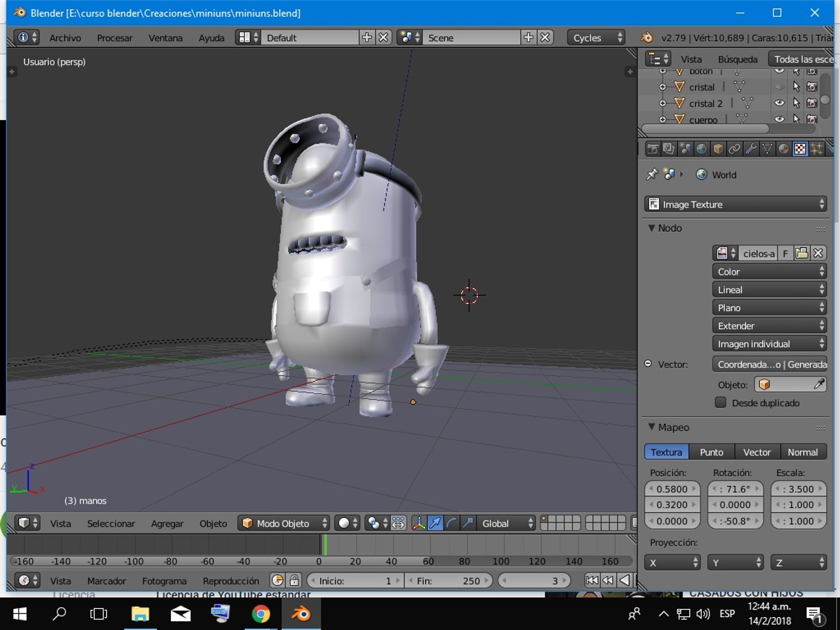Unlink the cielos-a image with X
The width and height of the screenshot is (840, 630).
[x=818, y=253]
